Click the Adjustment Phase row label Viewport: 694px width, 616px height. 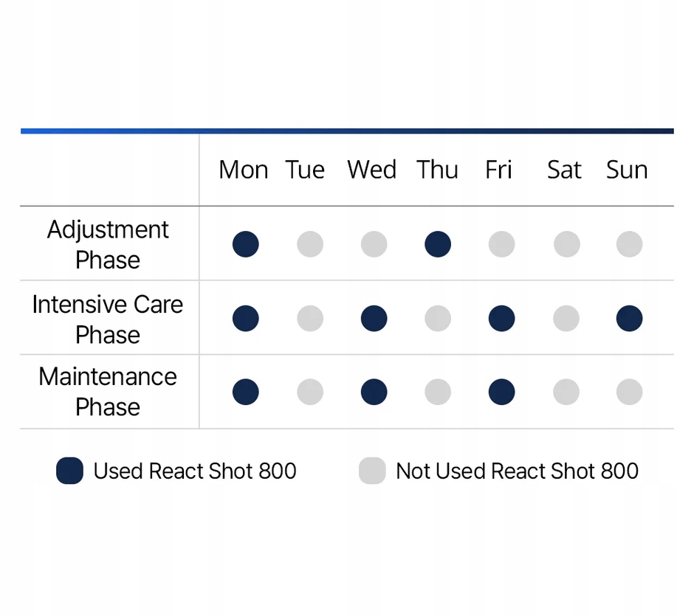pos(108,244)
